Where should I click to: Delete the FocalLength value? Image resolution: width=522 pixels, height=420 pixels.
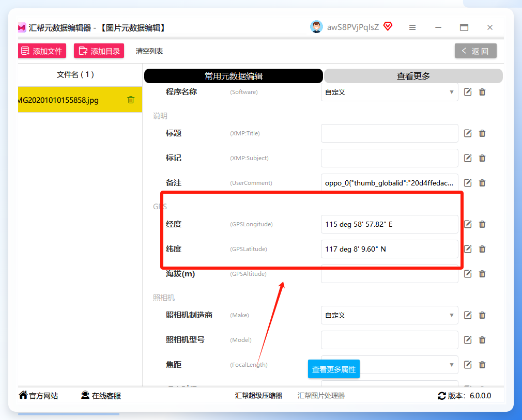(x=482, y=365)
